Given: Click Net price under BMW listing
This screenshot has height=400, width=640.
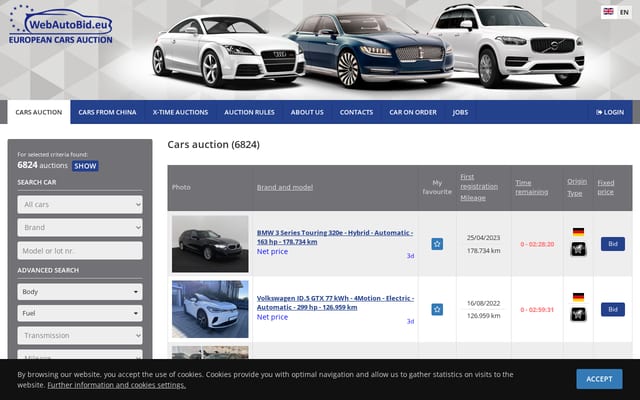Looking at the screenshot, I should 272,251.
